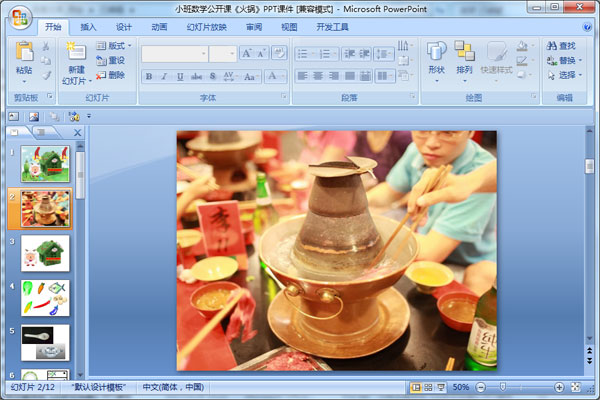Click the Cut scissors icon
This screenshot has width=600, height=400.
(46, 46)
